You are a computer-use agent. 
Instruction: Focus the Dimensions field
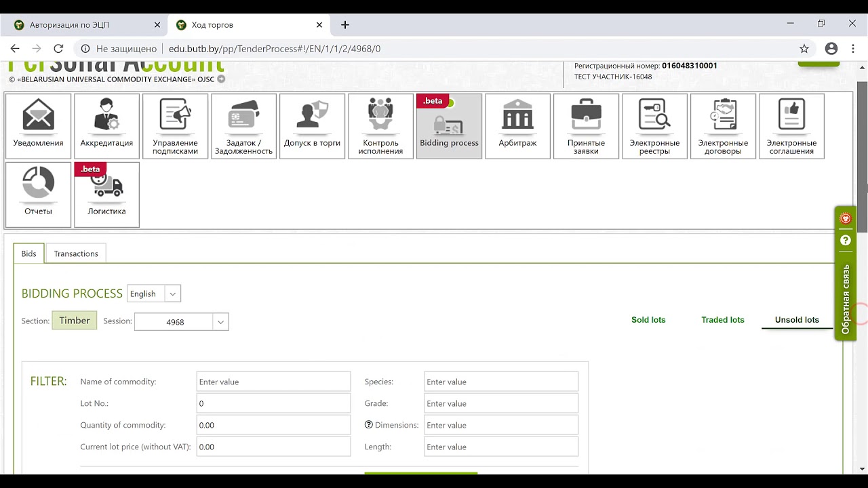pyautogui.click(x=501, y=425)
